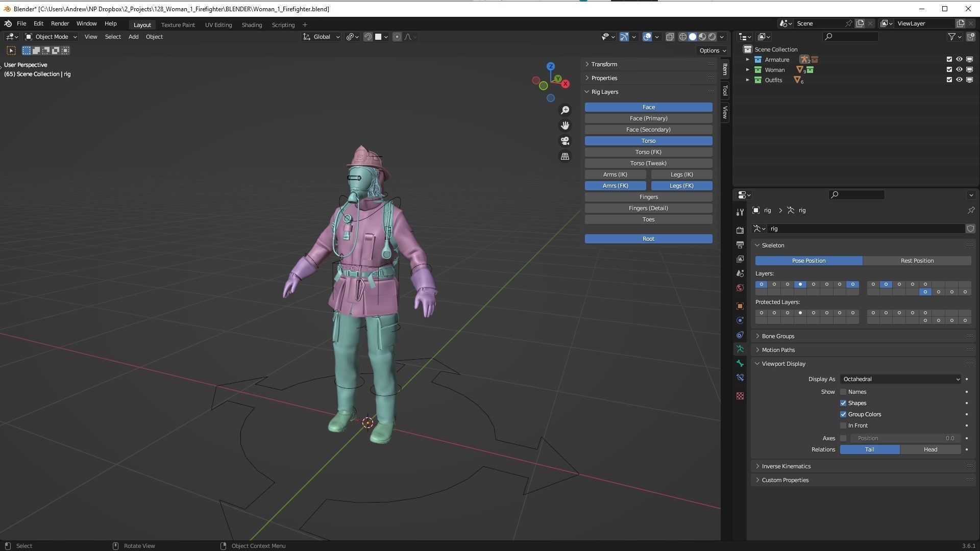
Task: Enable the In Front checkbox
Action: point(843,425)
